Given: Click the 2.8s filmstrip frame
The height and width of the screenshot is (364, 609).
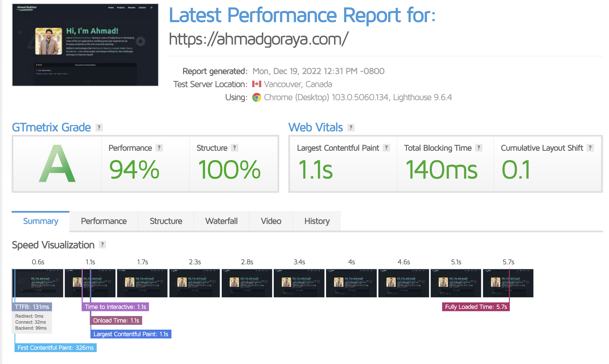Looking at the screenshot, I should click(247, 283).
